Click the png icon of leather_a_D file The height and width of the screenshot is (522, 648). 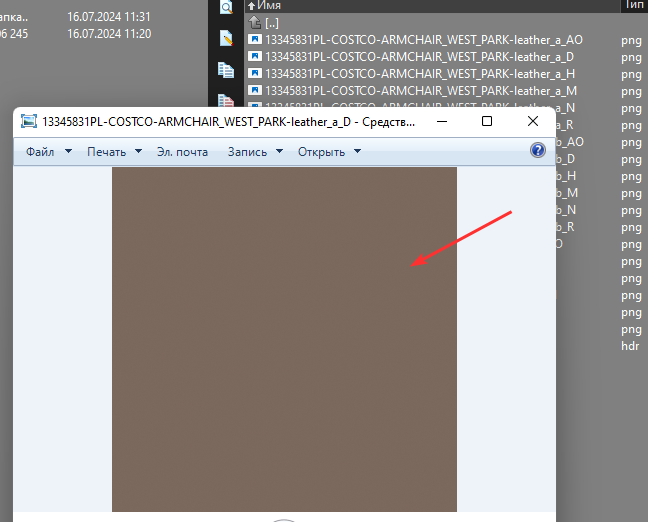(x=255, y=56)
